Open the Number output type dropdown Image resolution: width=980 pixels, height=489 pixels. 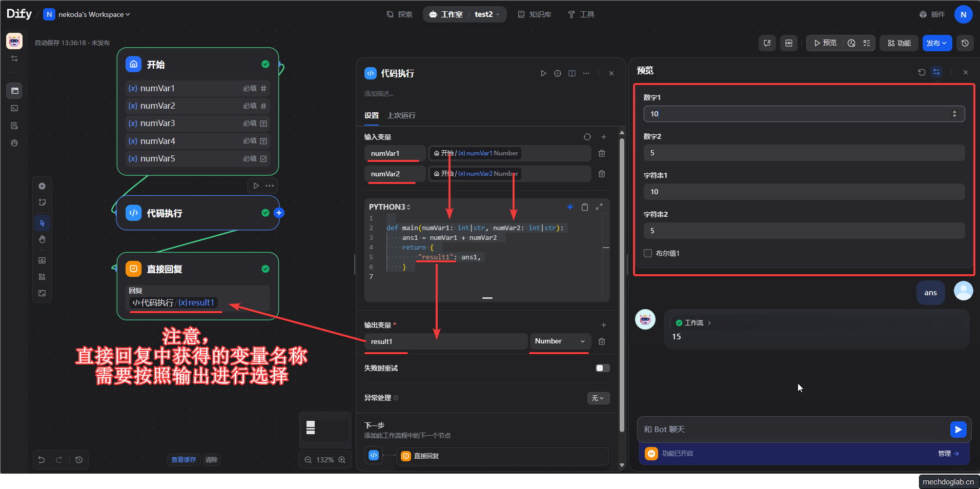559,341
